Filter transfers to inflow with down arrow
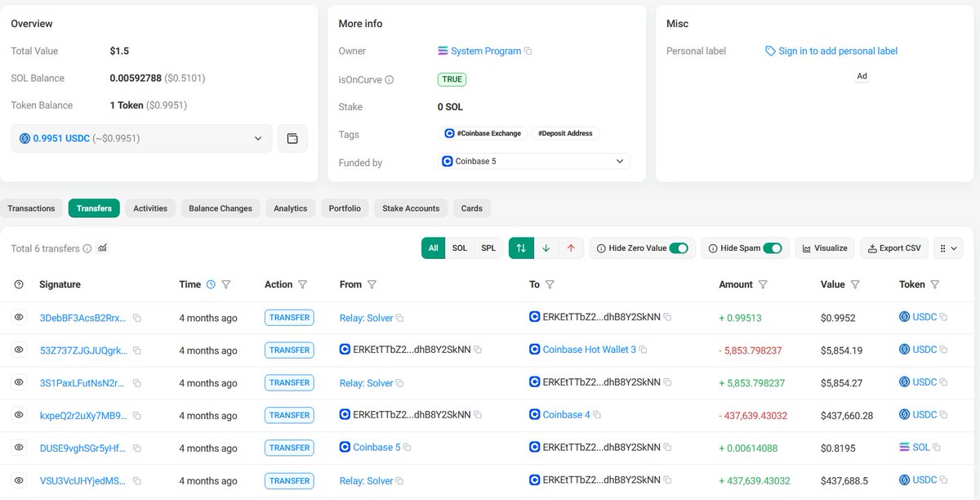Image resolution: width=980 pixels, height=500 pixels. coord(546,248)
